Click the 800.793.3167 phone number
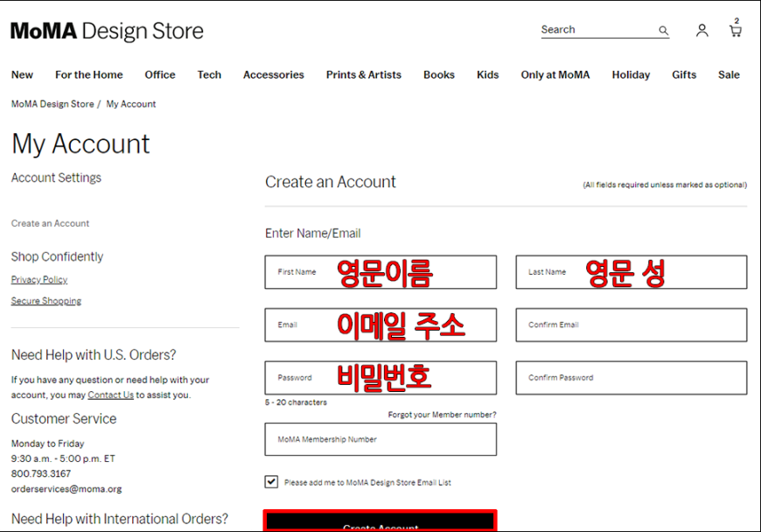 tap(41, 473)
